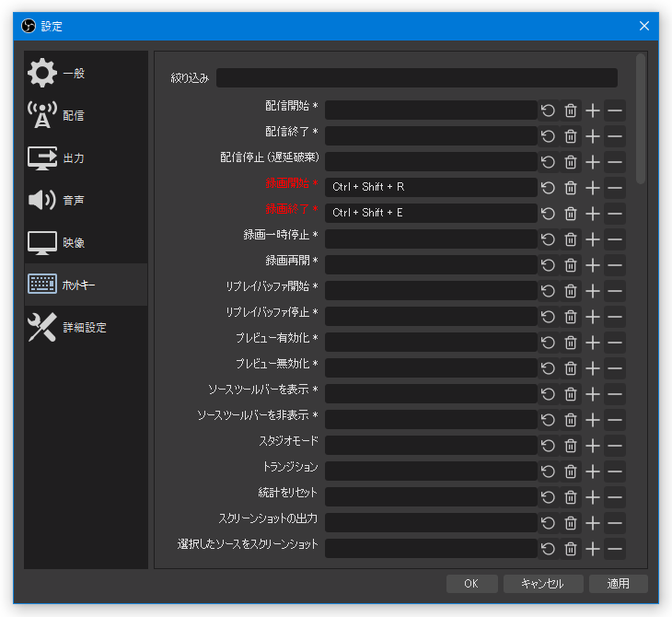Image resolution: width=672 pixels, height=617 pixels.
Task: Open the 一般 general settings tab
Action: point(86,73)
